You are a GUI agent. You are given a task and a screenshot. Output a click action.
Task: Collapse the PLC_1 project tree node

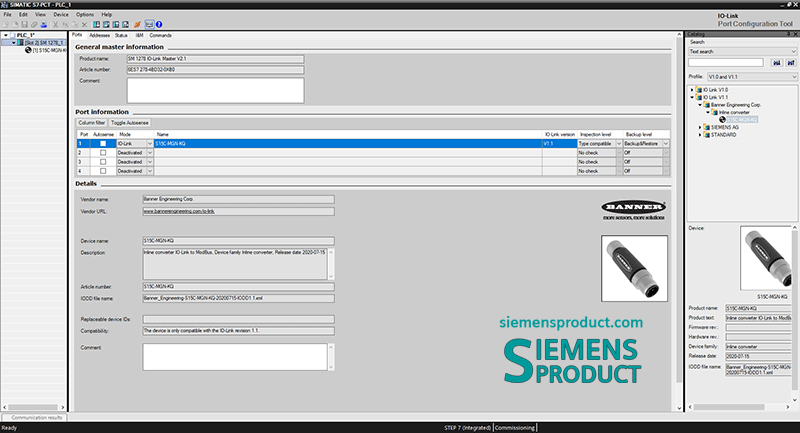6,35
